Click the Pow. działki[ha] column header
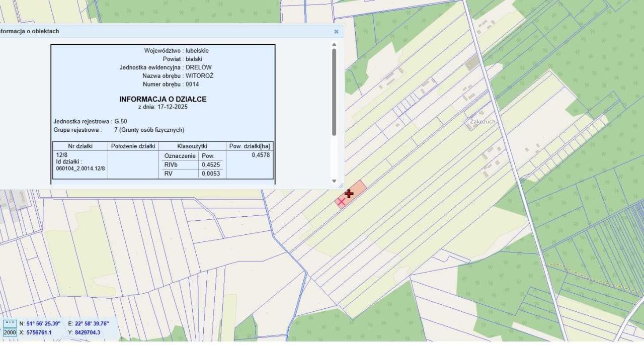644x345 pixels. click(250, 146)
